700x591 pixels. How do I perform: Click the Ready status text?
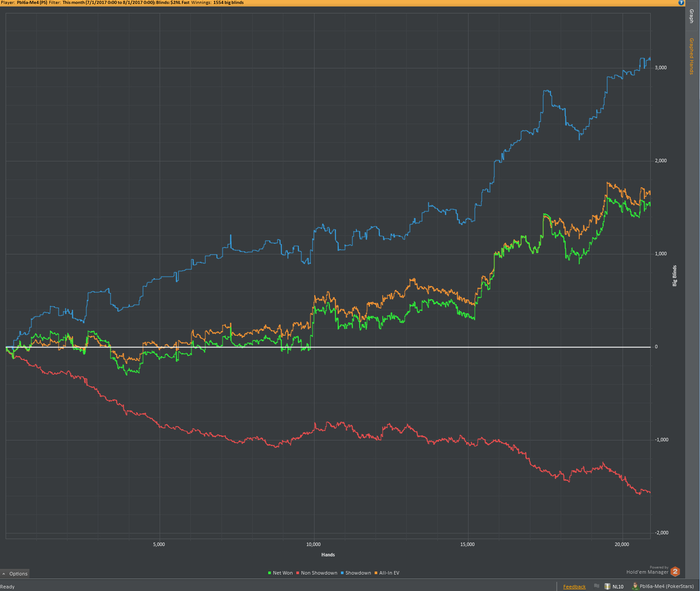[8, 587]
